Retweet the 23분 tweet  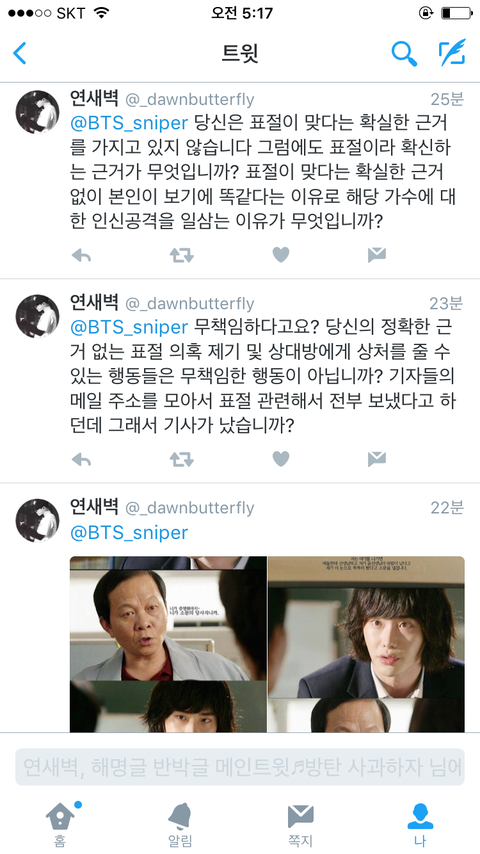pyautogui.click(x=181, y=459)
